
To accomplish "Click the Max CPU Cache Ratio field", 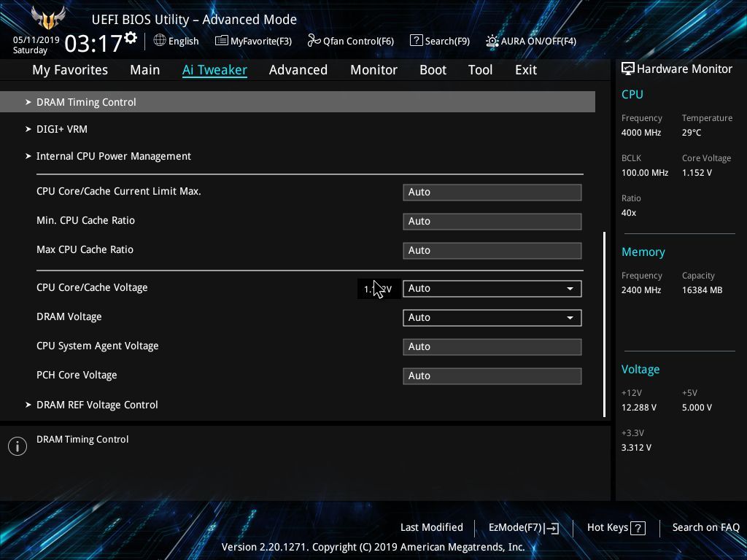I will [x=492, y=251].
